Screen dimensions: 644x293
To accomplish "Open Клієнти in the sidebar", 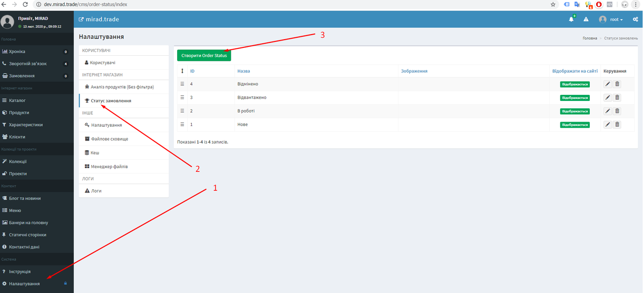I will pyautogui.click(x=37, y=137).
